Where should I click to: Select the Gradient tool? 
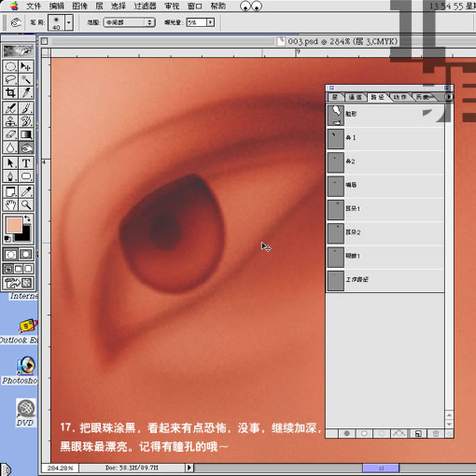tap(26, 134)
